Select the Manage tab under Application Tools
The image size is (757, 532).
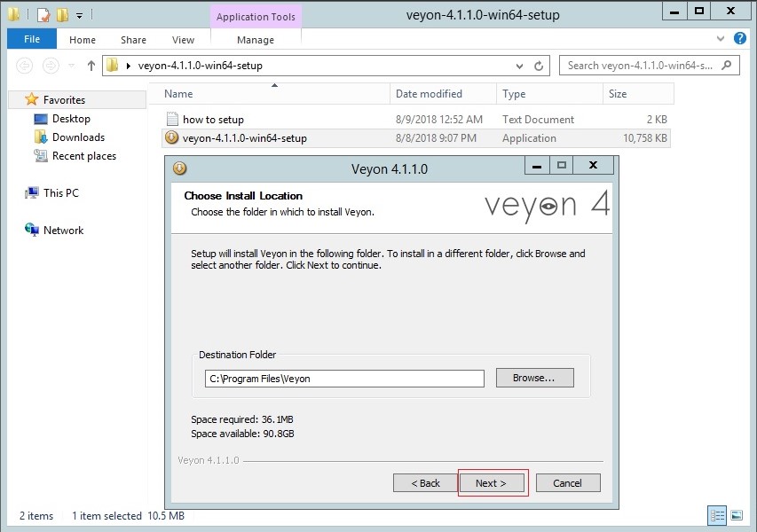click(256, 39)
